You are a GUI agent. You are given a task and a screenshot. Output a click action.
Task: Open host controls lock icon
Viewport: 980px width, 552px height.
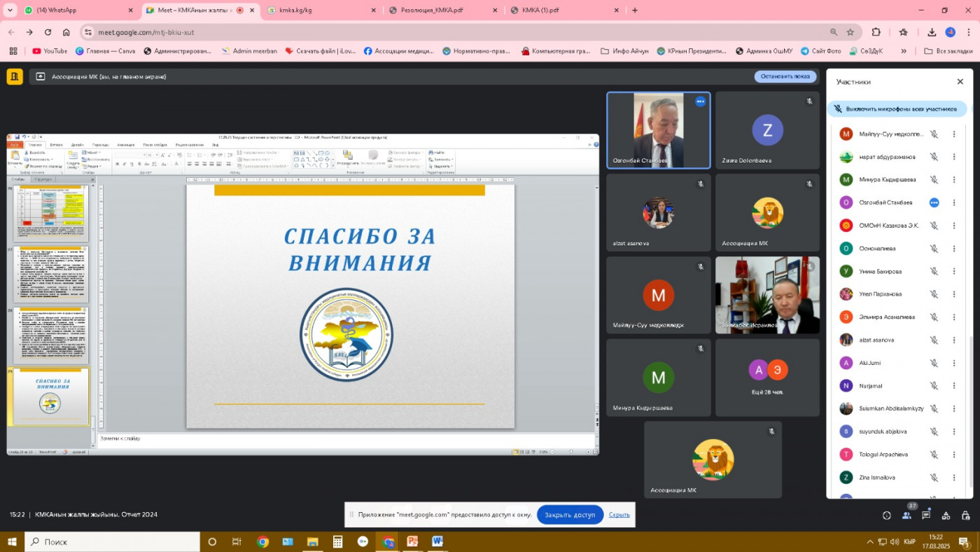coord(965,516)
